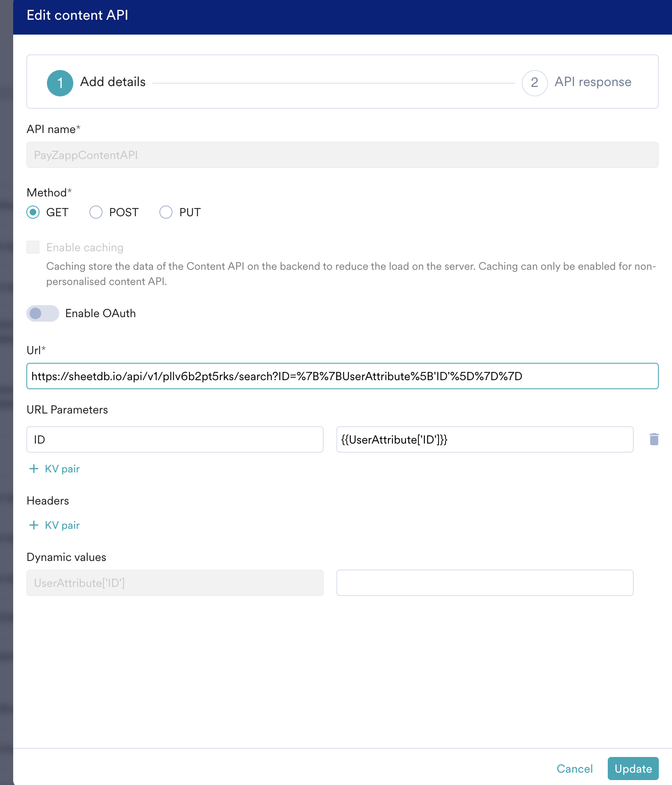672x785 pixels.
Task: Add a KV pair to Headers
Action: coord(62,525)
